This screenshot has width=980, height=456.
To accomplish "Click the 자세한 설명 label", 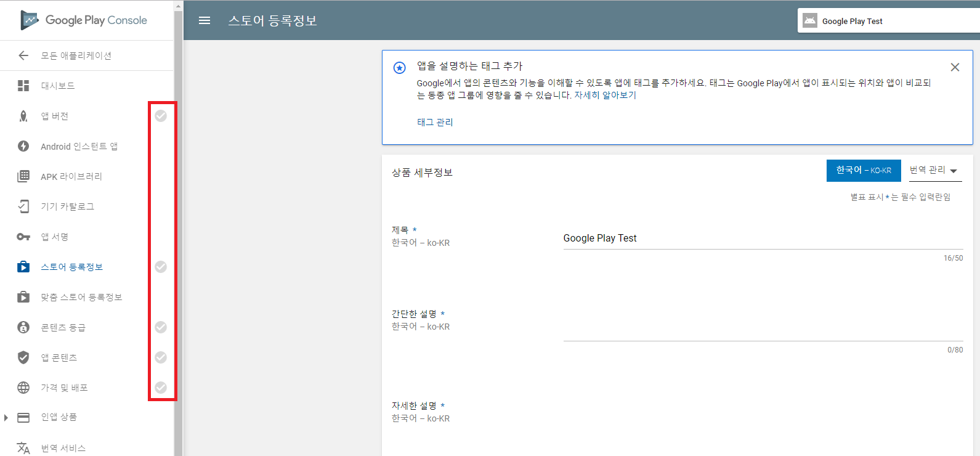I will click(x=414, y=405).
